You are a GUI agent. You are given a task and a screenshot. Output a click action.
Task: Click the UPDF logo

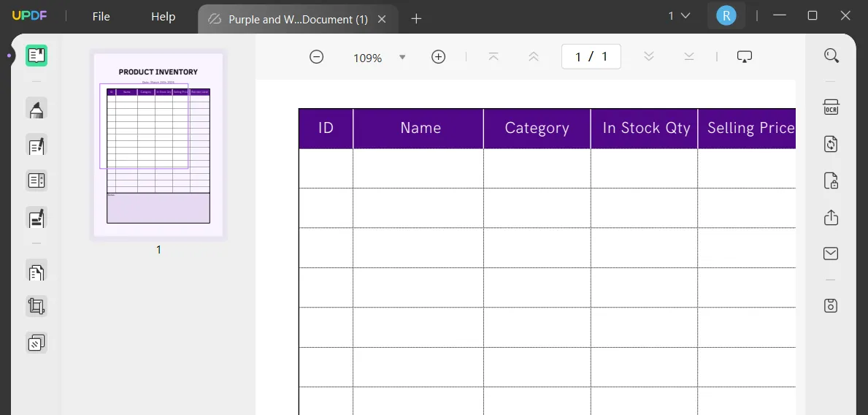[30, 15]
